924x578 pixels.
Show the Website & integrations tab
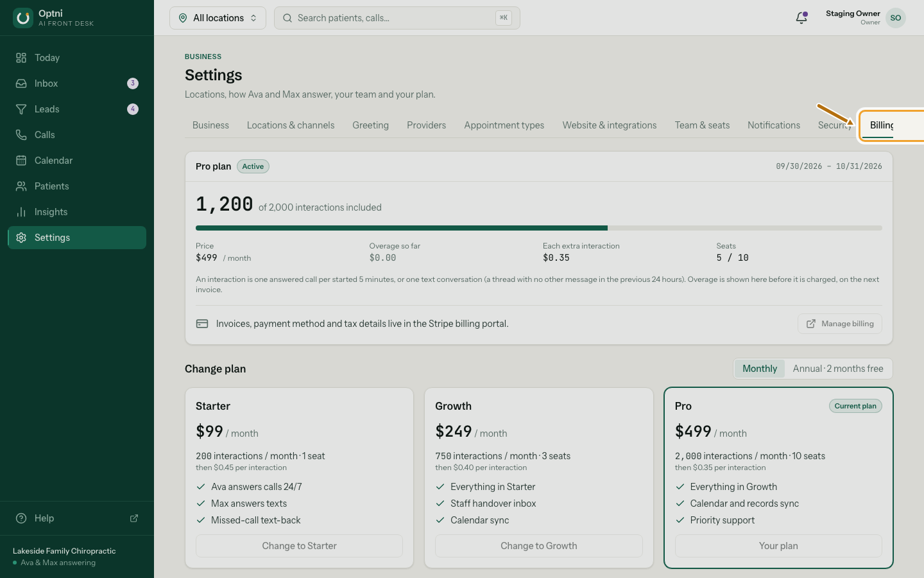point(610,125)
